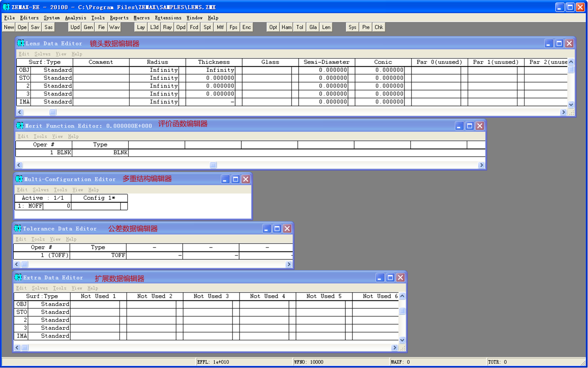Open the Gla glass catalog button
This screenshot has width=588, height=368.
pos(313,27)
